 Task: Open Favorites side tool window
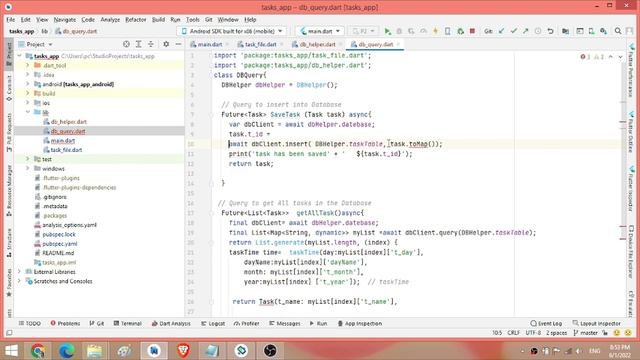tap(9, 282)
